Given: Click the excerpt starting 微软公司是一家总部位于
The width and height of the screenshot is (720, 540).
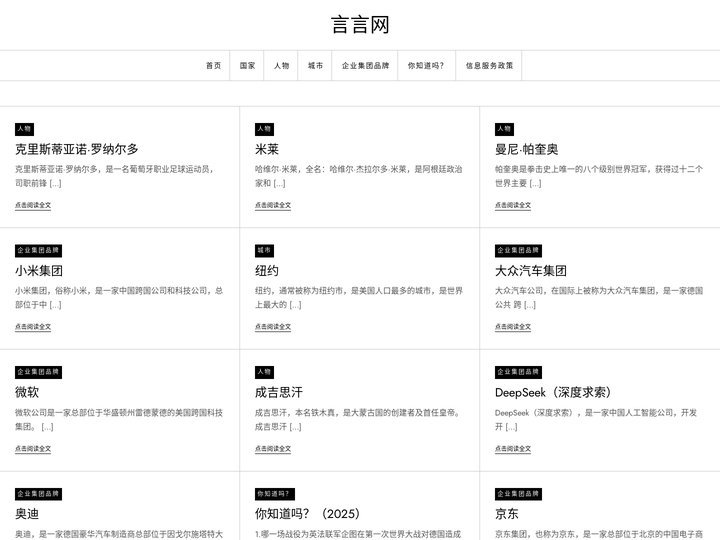Looking at the screenshot, I should click(119, 420).
